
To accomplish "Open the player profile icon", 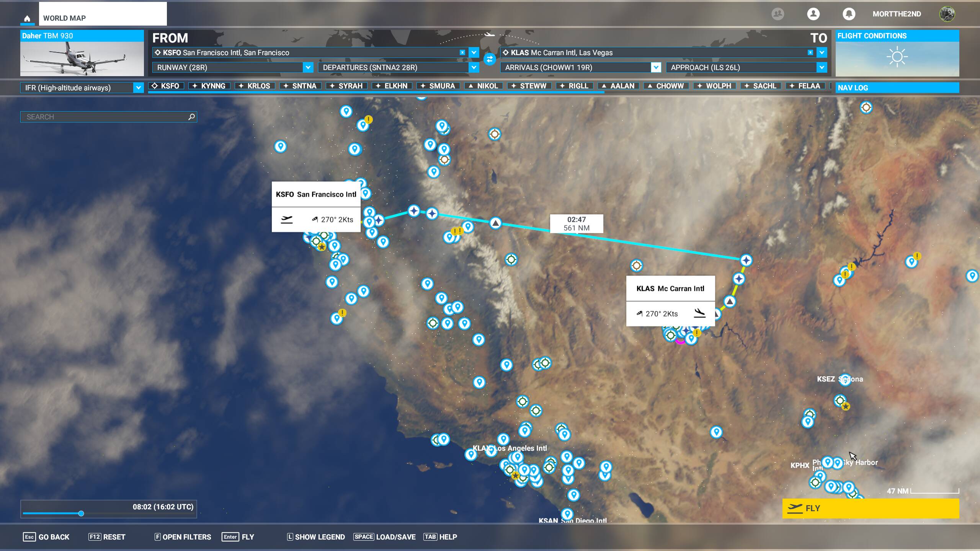I will [813, 14].
